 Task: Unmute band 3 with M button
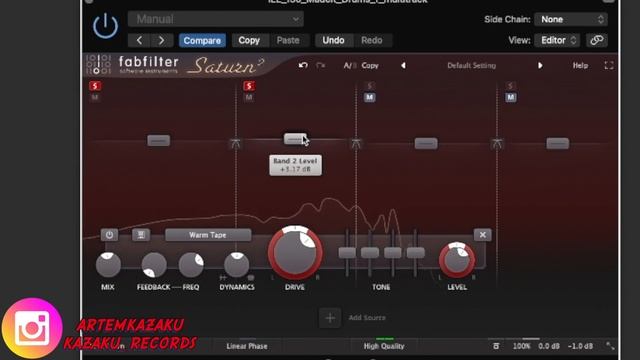tap(370, 97)
